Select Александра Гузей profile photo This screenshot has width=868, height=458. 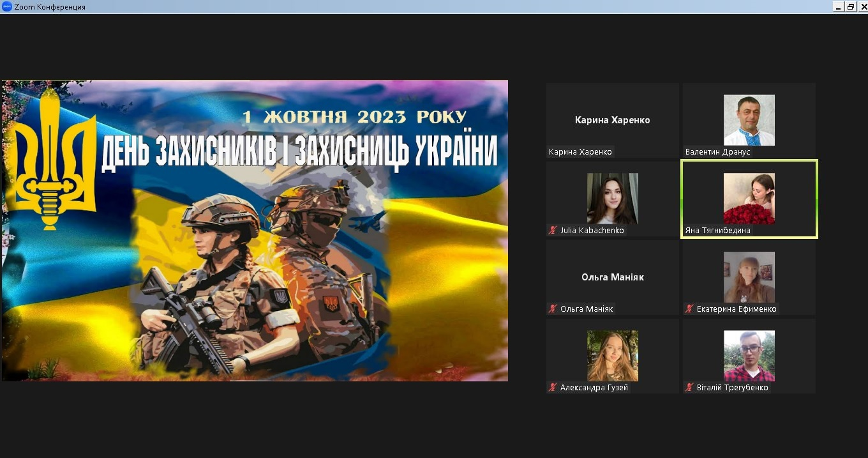[613, 356]
